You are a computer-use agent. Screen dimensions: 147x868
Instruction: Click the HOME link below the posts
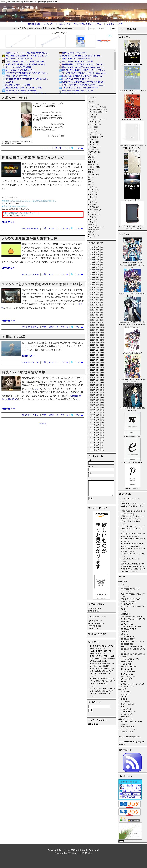tap(43, 424)
